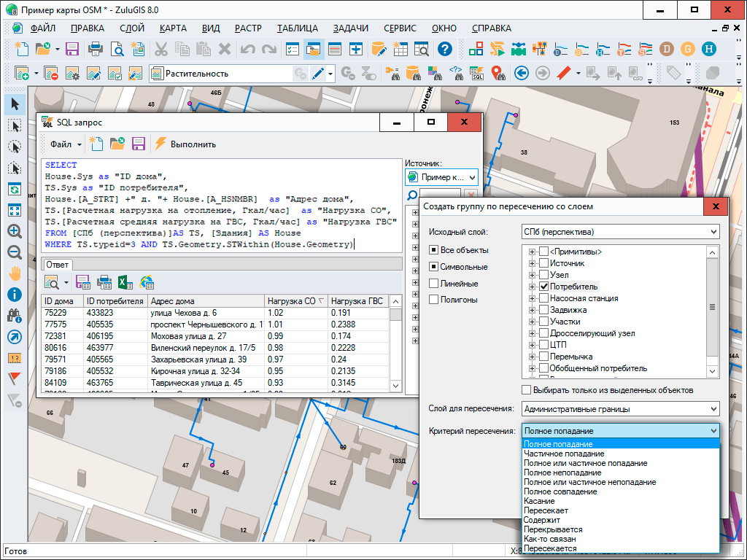
Task: Uncheck the Потребитель checkbox
Action: [543, 287]
